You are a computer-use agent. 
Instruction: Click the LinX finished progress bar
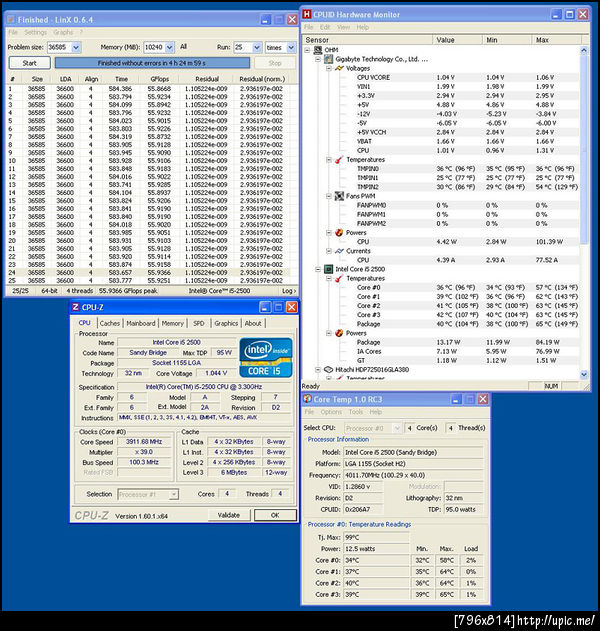pyautogui.click(x=152, y=63)
